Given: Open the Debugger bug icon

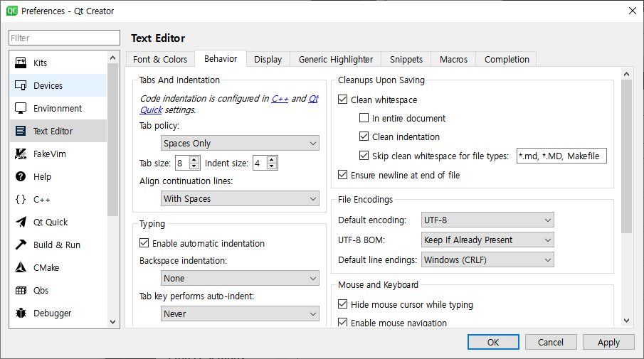Looking at the screenshot, I should (21, 313).
